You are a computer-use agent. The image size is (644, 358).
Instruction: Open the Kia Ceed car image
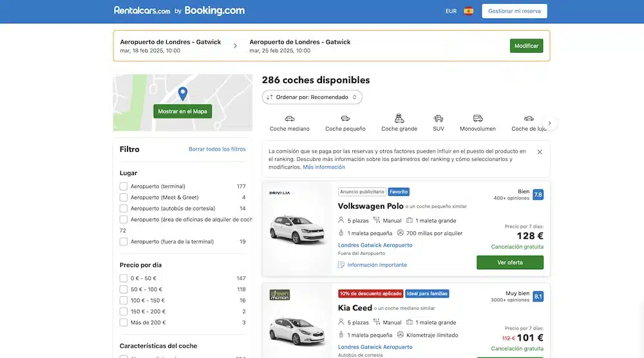click(298, 330)
